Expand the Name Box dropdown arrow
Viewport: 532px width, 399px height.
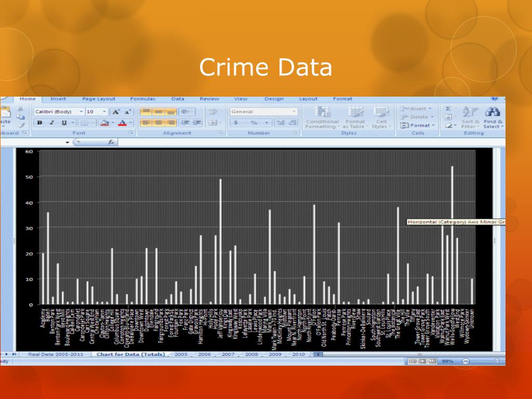click(68, 142)
